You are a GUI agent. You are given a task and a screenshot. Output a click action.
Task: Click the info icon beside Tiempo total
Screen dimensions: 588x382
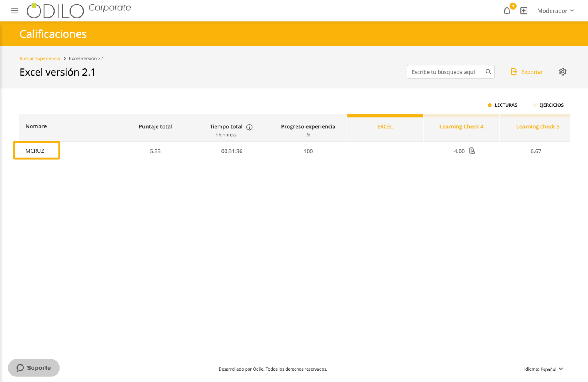point(249,127)
